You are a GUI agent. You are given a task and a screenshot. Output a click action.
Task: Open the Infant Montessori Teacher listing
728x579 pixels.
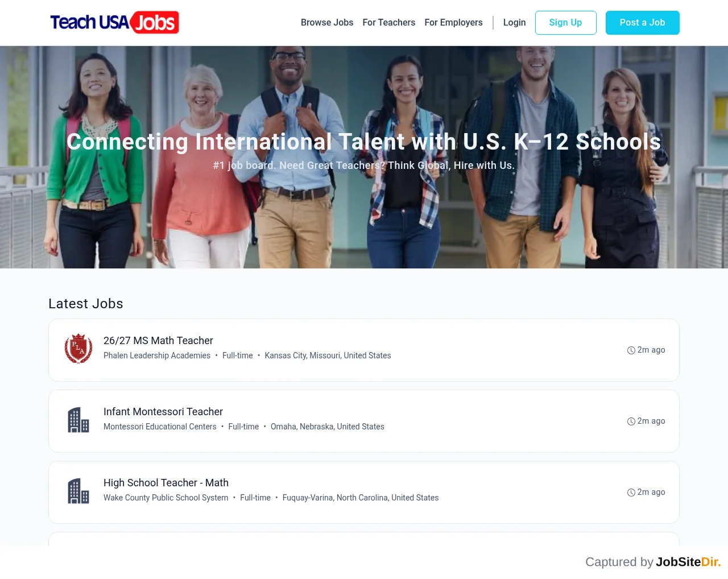(163, 412)
